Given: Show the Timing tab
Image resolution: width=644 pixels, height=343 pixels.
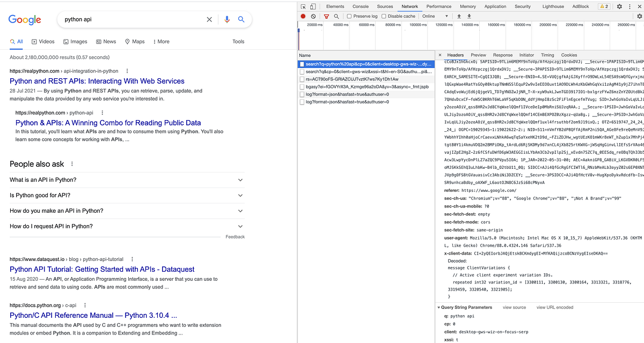Looking at the screenshot, I should point(547,55).
